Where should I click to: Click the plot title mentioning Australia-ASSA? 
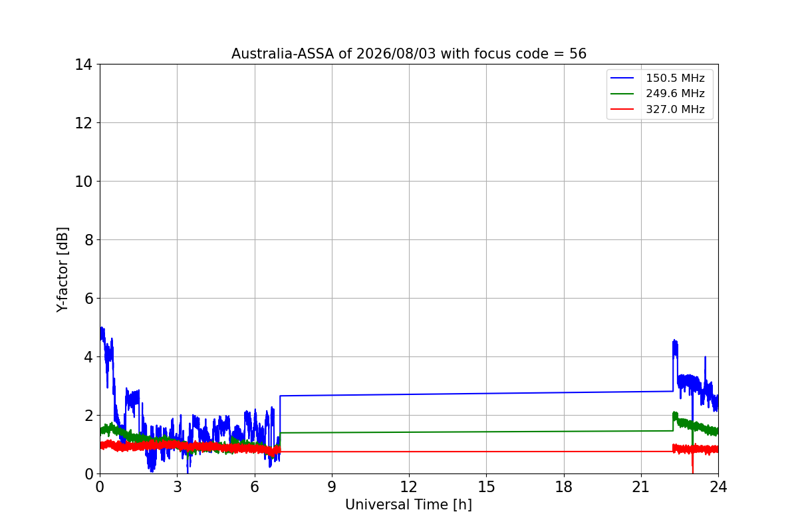click(x=409, y=54)
